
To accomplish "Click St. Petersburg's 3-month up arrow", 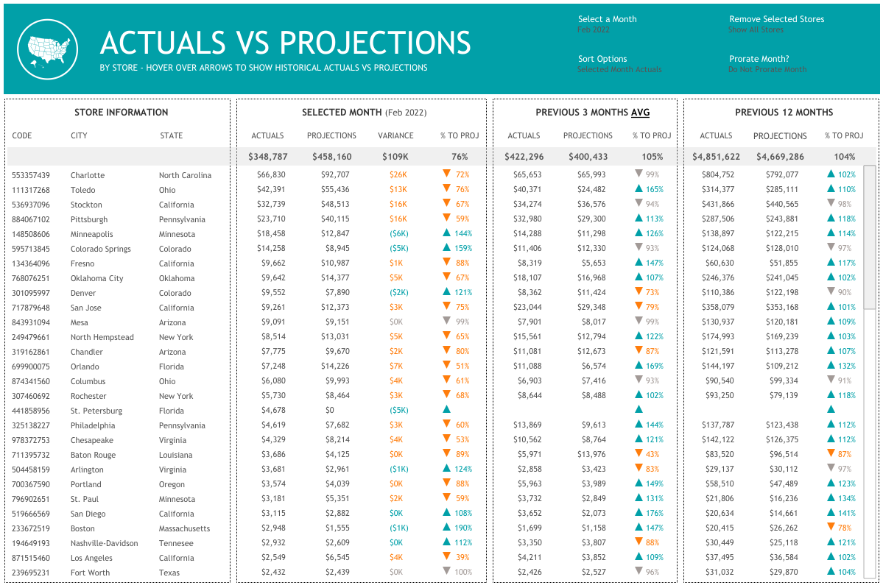I will click(x=638, y=409).
